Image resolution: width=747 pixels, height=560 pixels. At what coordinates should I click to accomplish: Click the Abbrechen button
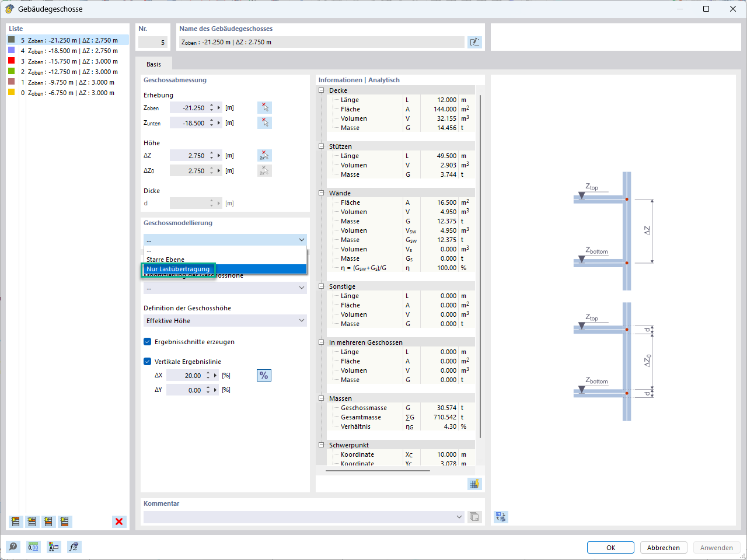664,548
